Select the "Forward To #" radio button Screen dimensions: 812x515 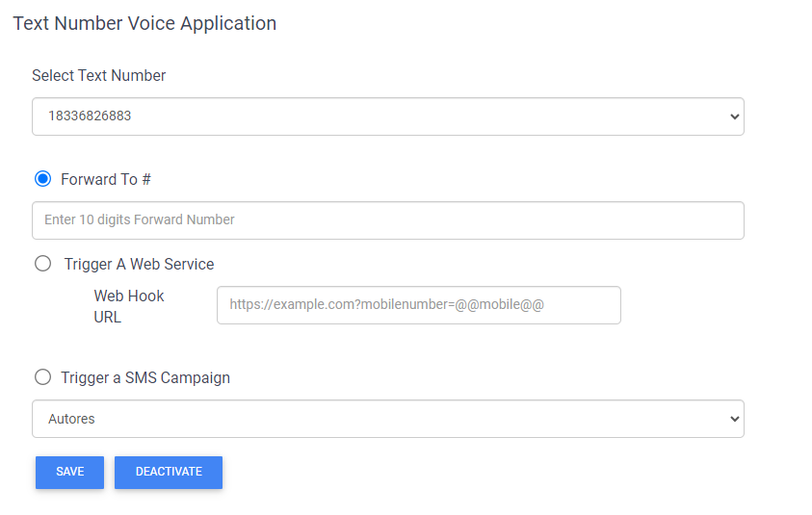coord(42,179)
